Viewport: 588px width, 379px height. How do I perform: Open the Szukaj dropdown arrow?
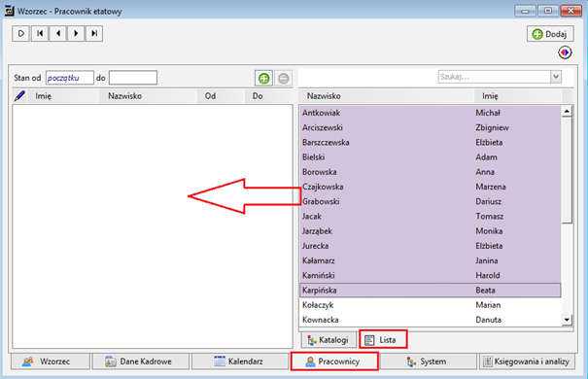[556, 77]
